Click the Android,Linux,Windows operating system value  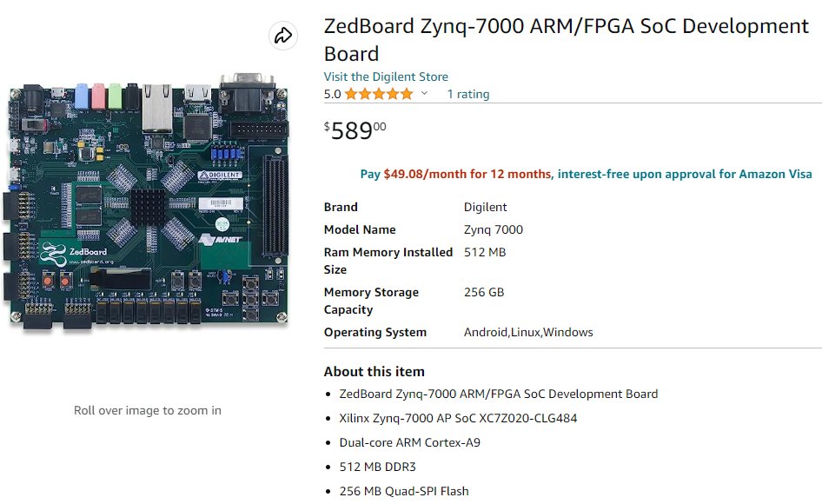point(527,332)
